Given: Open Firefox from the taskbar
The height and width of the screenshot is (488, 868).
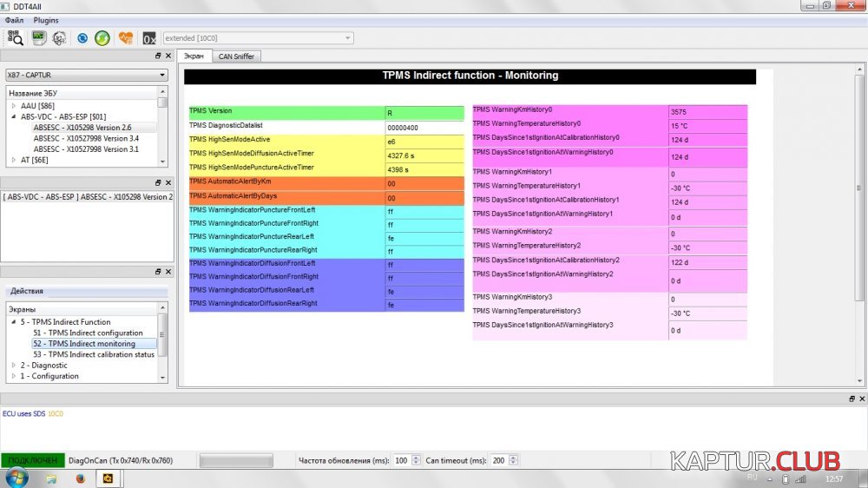Looking at the screenshot, I should pyautogui.click(x=80, y=478).
